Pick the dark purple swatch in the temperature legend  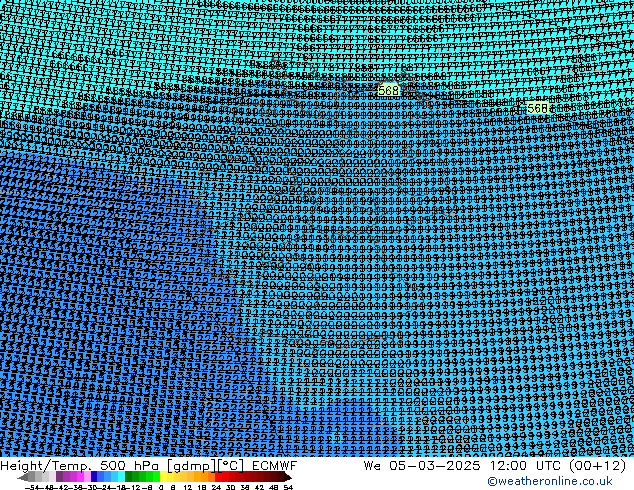pyautogui.click(x=59, y=477)
